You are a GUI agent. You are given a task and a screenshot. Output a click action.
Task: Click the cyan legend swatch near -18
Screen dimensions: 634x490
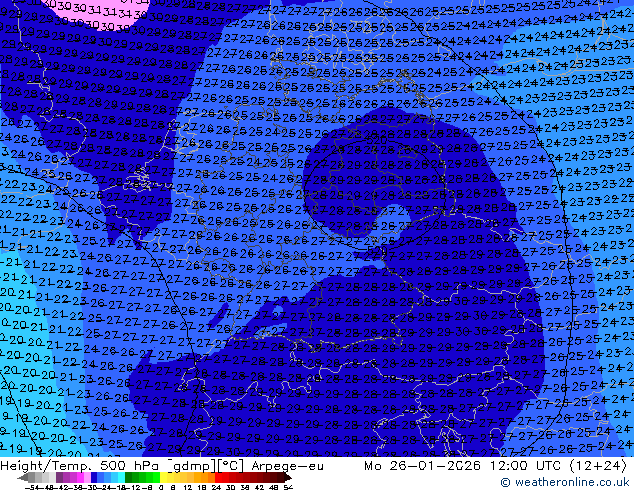[x=121, y=477]
